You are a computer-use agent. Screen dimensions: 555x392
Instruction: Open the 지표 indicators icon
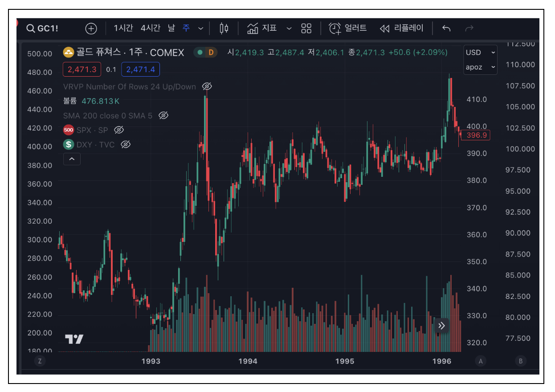point(253,29)
